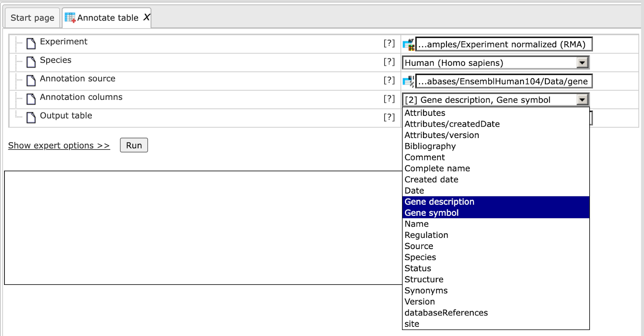Screen dimensions: 644x336
Task: Click the Run button
Action: [134, 145]
